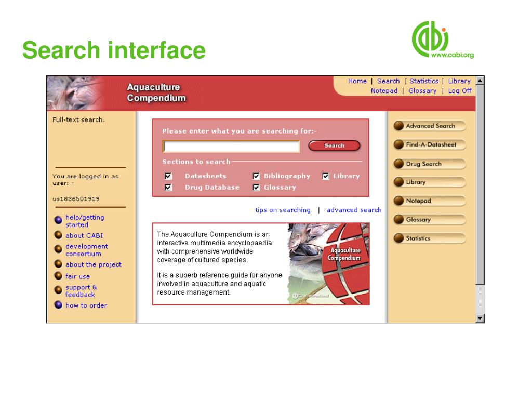Viewport: 532px width, 399px height.
Task: Uncheck the Glossary section checkbox
Action: pyautogui.click(x=256, y=187)
